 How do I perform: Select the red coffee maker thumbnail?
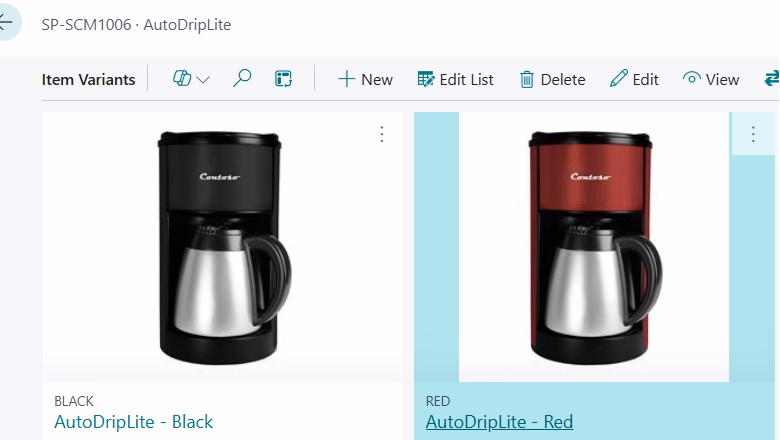tap(593, 247)
